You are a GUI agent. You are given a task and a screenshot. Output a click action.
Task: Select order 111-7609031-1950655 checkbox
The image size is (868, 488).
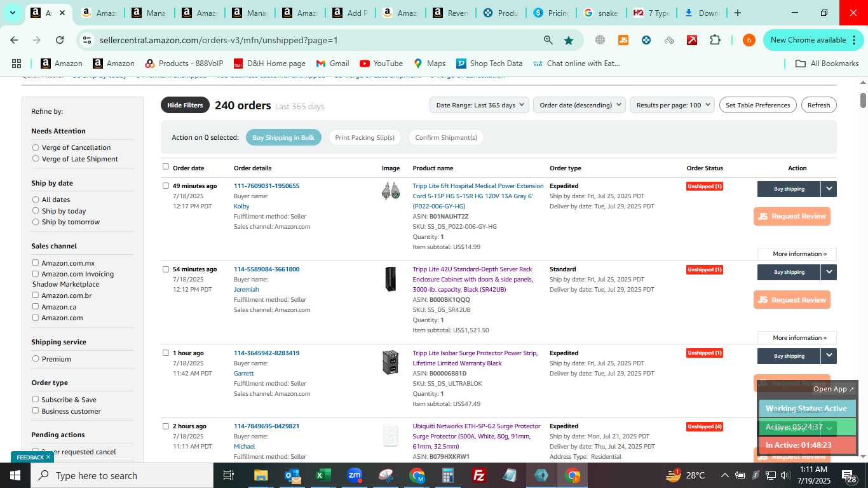[x=166, y=186]
